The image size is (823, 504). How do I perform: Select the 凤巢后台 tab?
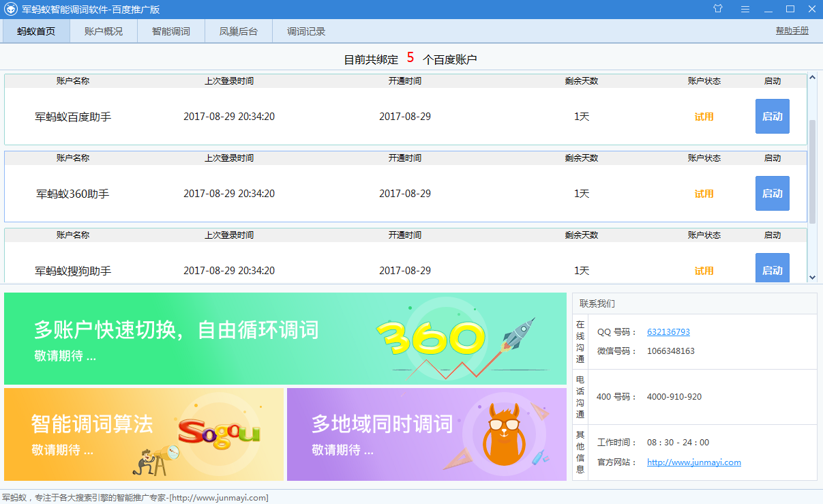(x=239, y=31)
